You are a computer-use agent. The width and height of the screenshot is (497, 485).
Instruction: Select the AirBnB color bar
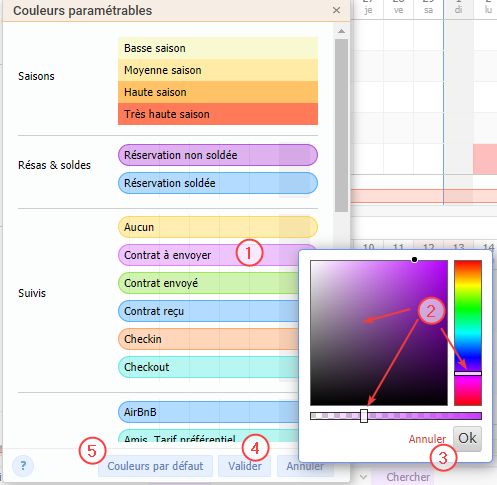[x=208, y=412]
